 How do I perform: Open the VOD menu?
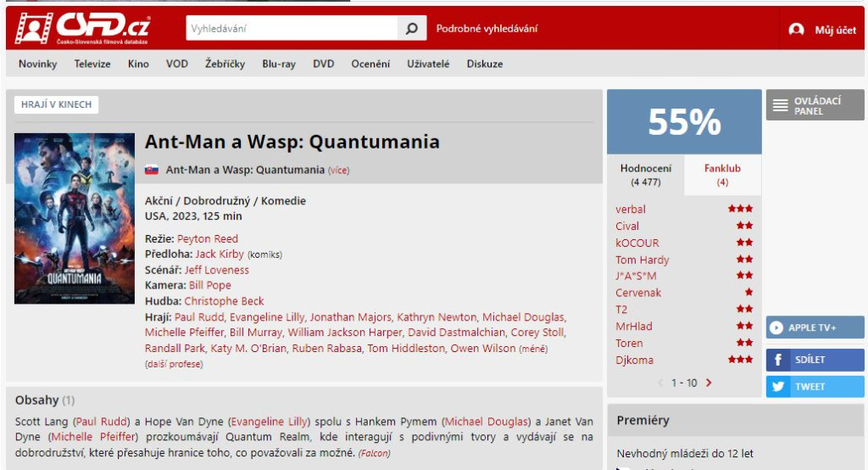pos(177,64)
